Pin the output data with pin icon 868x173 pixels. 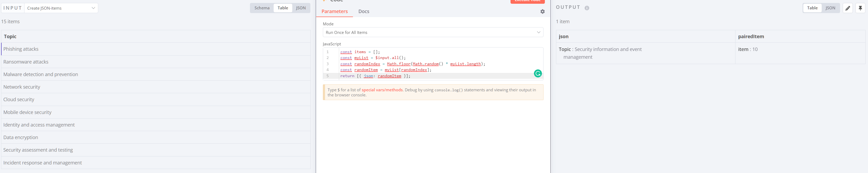pos(860,8)
